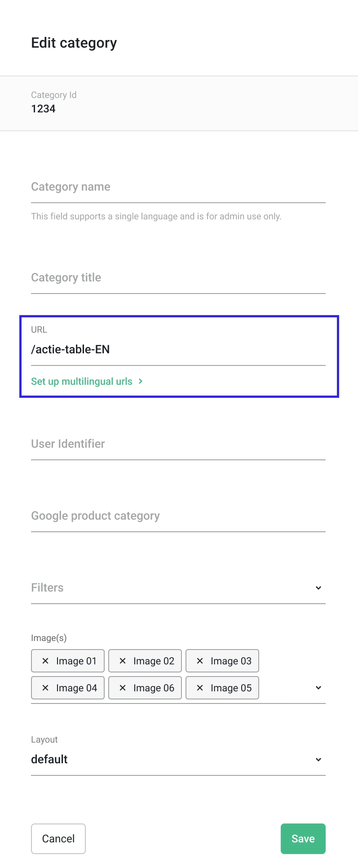
Task: Open the Layout dropdown
Action: [318, 760]
